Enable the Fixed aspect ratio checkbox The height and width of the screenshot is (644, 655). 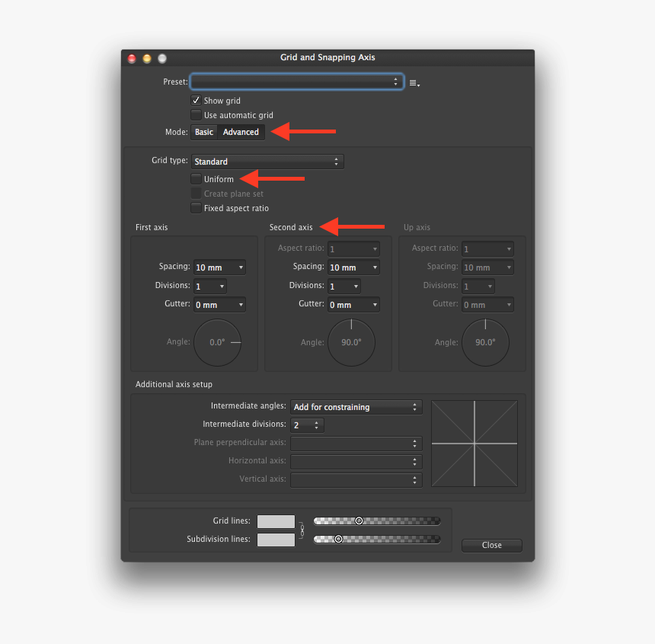pyautogui.click(x=196, y=208)
